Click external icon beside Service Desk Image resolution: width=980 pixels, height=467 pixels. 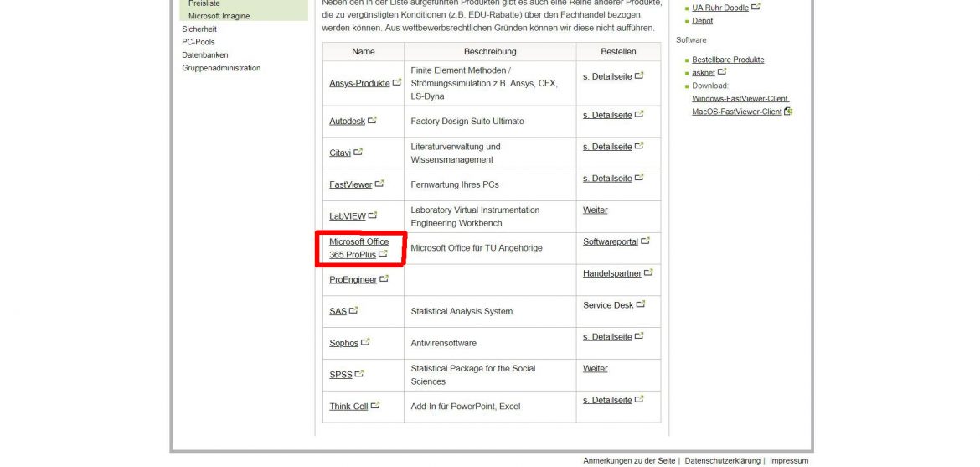[641, 304]
